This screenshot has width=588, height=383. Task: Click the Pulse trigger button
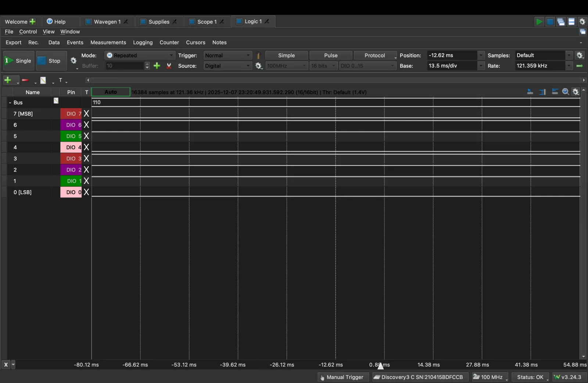pos(331,56)
